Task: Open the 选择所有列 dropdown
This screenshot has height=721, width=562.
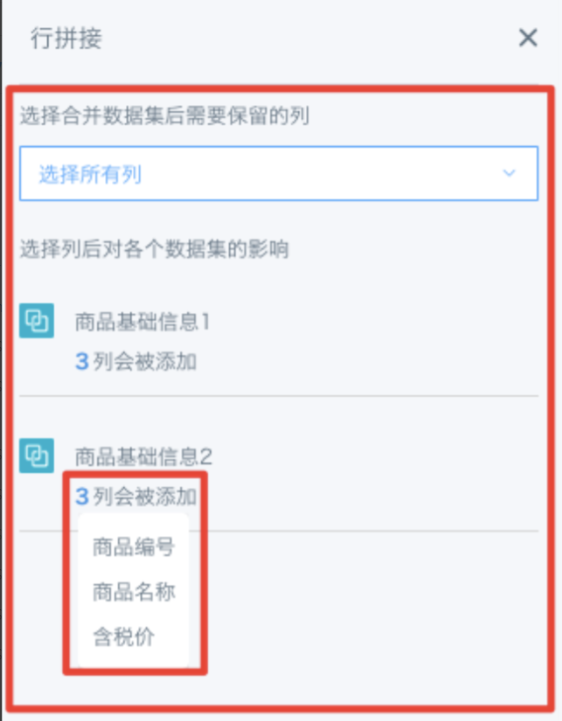Action: [279, 173]
